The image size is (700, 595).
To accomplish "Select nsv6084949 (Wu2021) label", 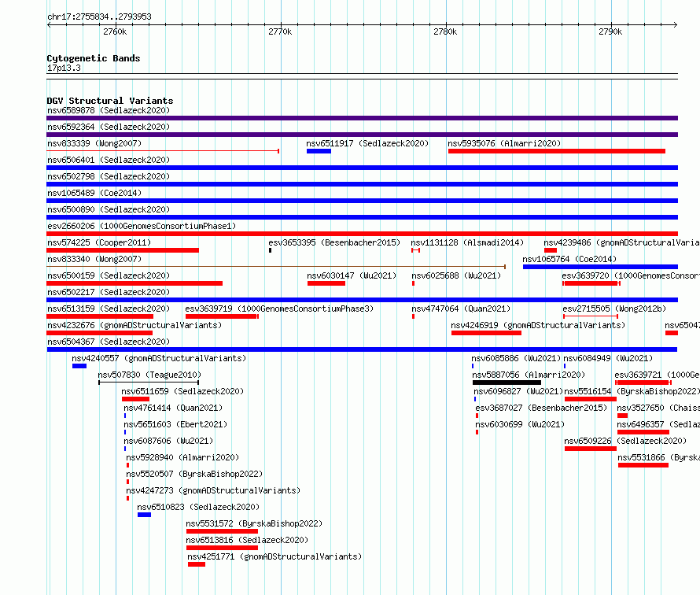I will pyautogui.click(x=608, y=358).
